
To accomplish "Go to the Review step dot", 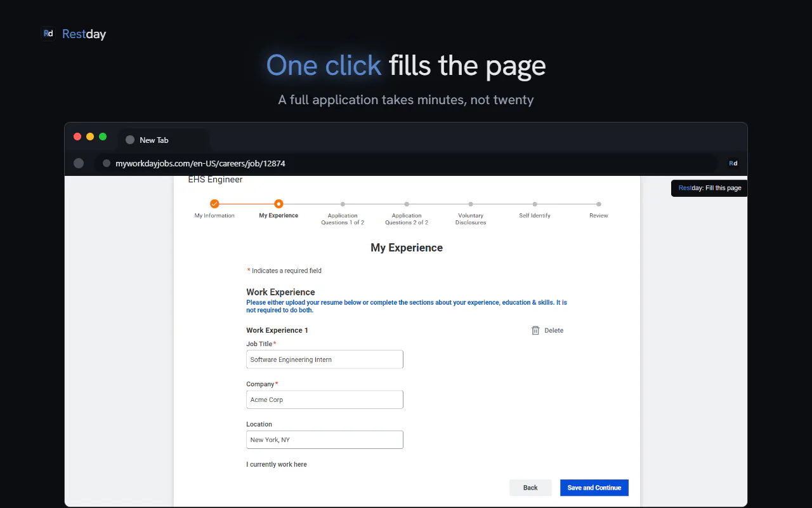I will pyautogui.click(x=599, y=204).
